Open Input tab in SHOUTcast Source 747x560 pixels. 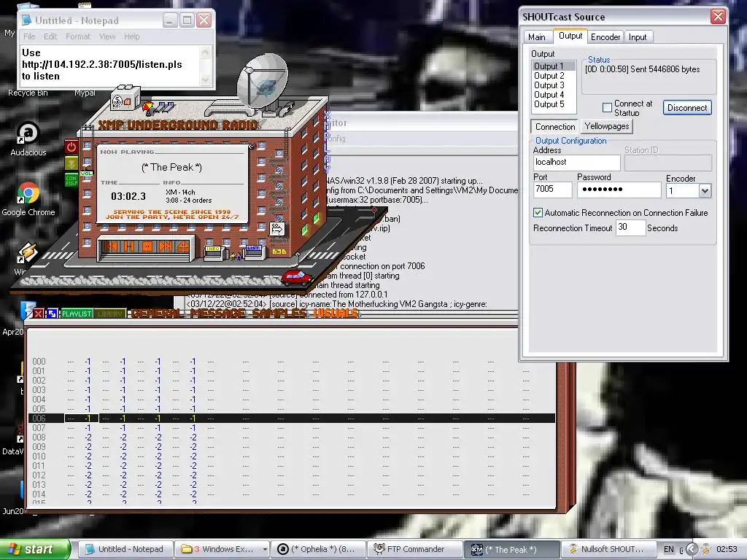tap(638, 36)
